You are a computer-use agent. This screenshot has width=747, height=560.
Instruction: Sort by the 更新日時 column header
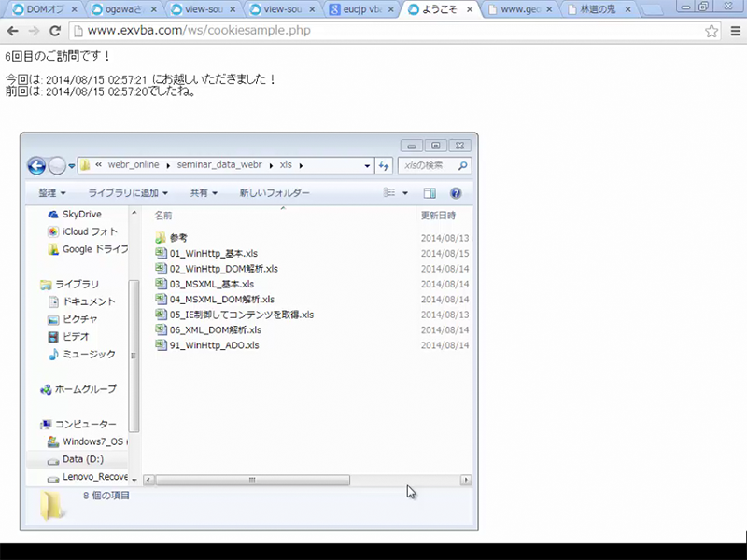(x=438, y=215)
